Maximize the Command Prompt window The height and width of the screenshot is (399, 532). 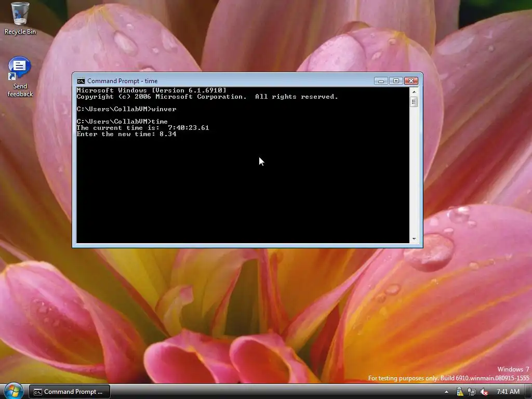pyautogui.click(x=396, y=81)
